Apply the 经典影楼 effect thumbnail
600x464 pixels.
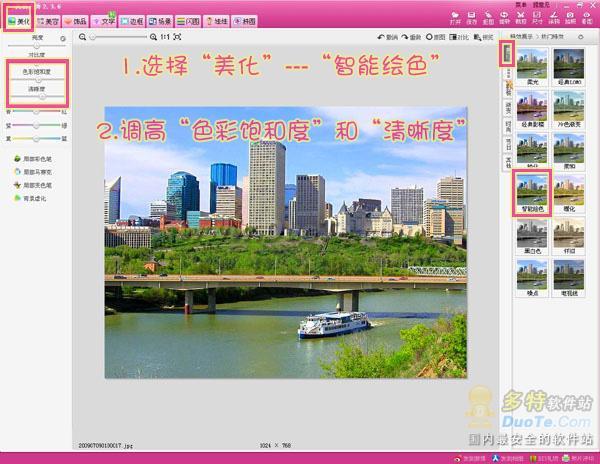[x=532, y=109]
